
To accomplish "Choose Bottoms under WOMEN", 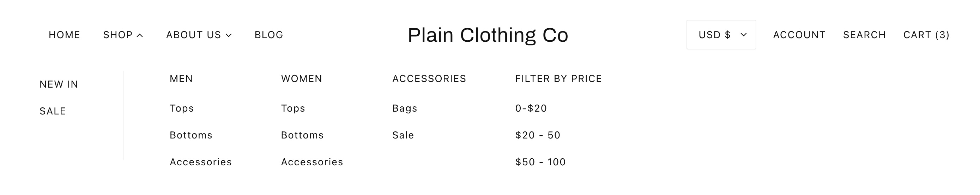I will point(302,135).
